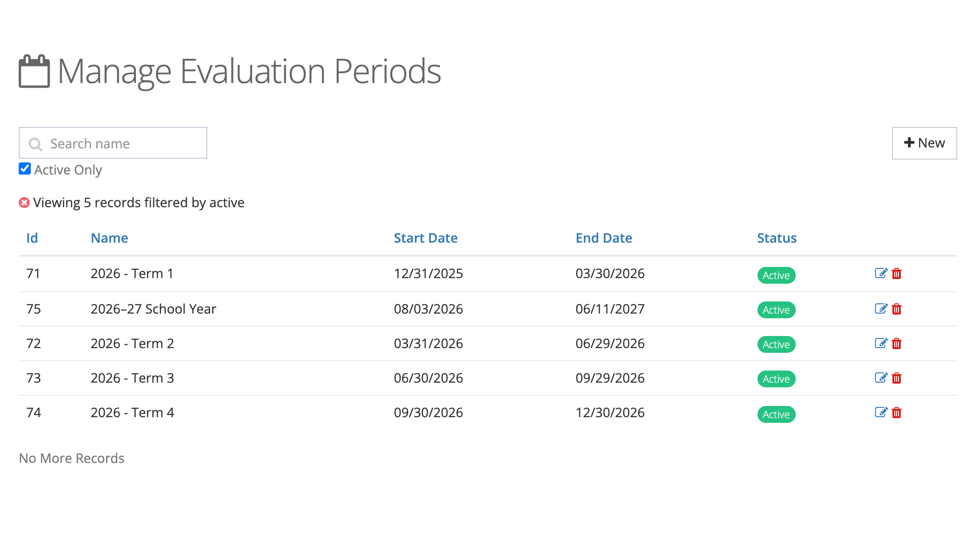Screen dimensions: 976x560
Task: Click start date 08/03/2026
Action: (428, 309)
